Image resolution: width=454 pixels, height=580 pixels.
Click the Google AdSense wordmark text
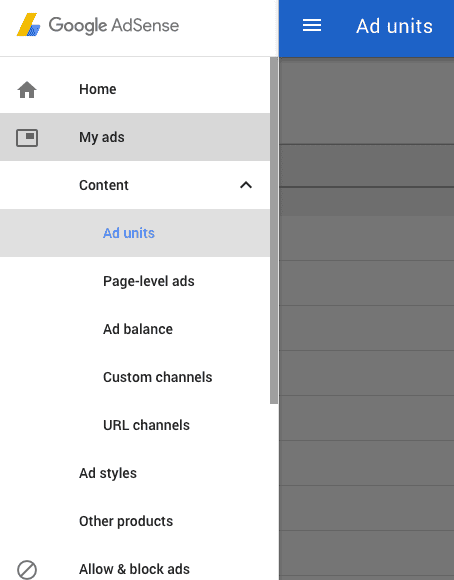[114, 25]
